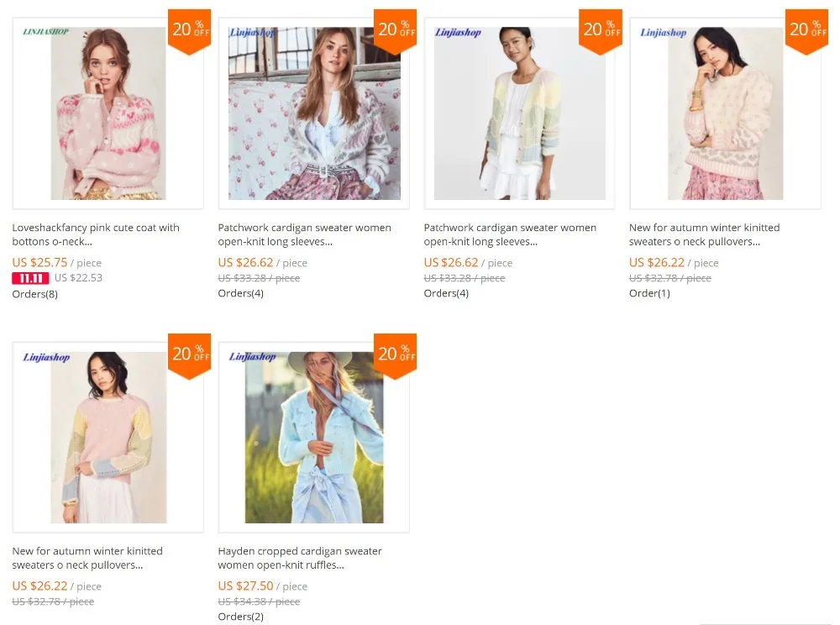Click Linjiashop logo on Hayden cardigan image
The width and height of the screenshot is (840, 625).
(252, 356)
